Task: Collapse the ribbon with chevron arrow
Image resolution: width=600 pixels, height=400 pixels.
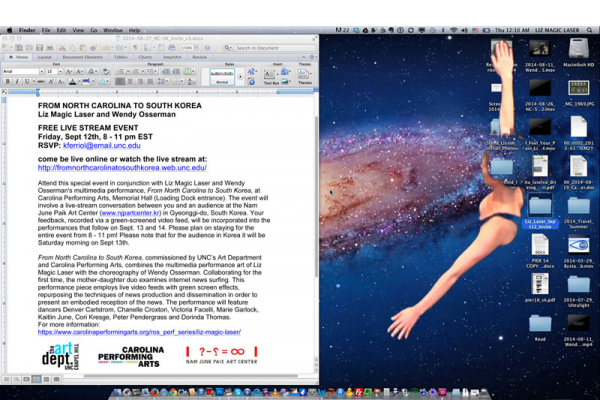Action: [x=303, y=57]
